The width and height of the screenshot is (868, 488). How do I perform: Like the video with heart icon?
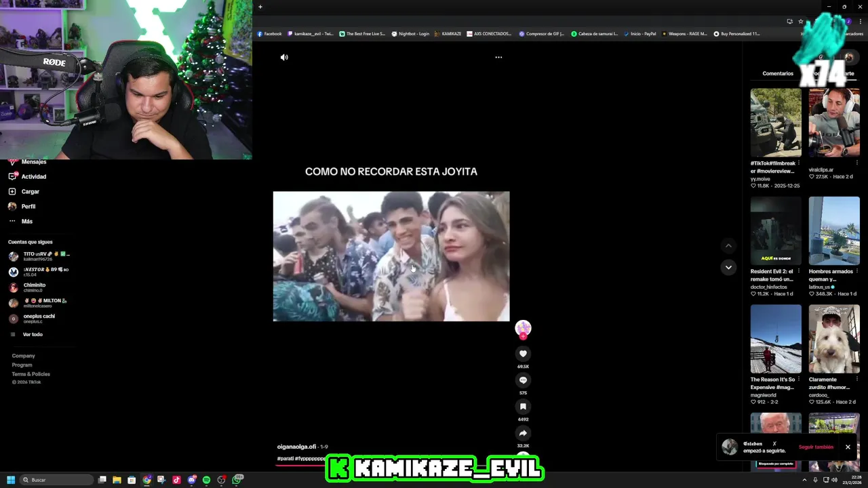[x=523, y=353]
